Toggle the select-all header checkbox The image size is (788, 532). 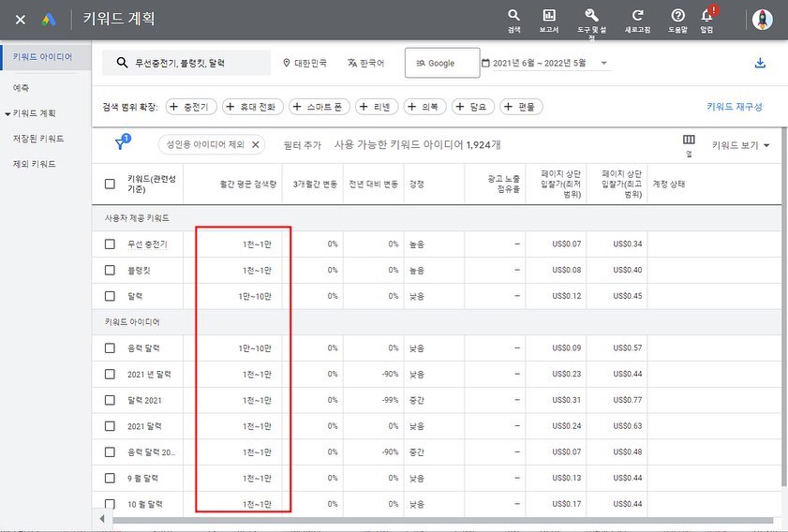click(110, 184)
